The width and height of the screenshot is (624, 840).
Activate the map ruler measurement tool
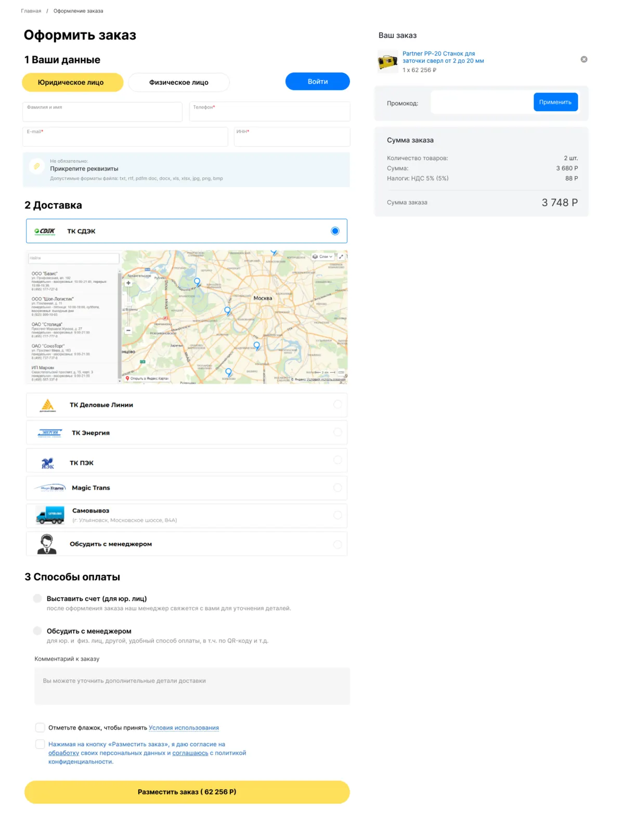click(x=341, y=373)
